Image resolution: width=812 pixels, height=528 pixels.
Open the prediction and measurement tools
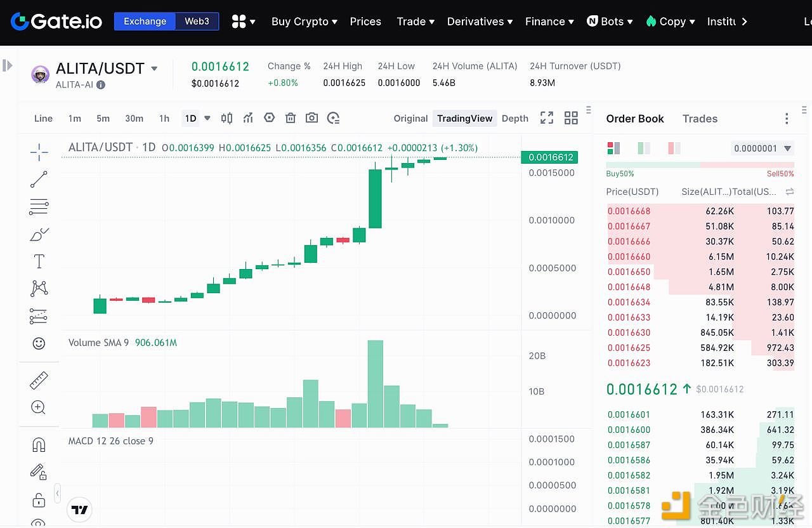(x=39, y=316)
